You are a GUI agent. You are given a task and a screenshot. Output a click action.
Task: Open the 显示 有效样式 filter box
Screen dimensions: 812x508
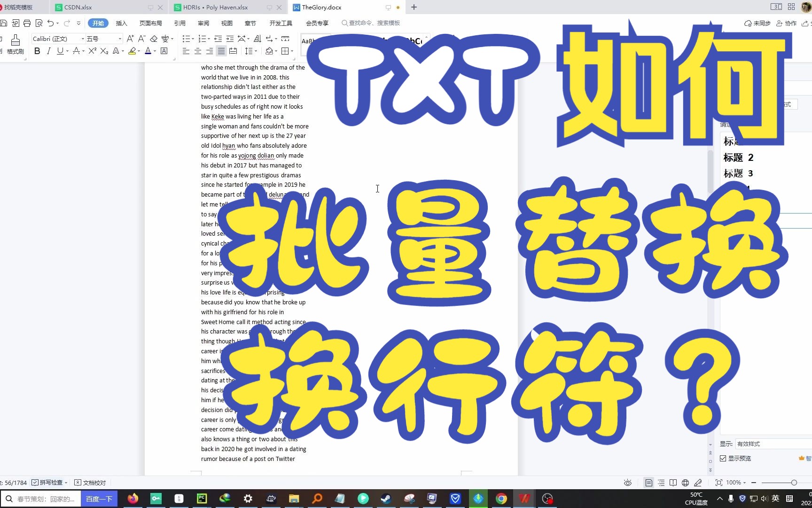click(x=773, y=444)
